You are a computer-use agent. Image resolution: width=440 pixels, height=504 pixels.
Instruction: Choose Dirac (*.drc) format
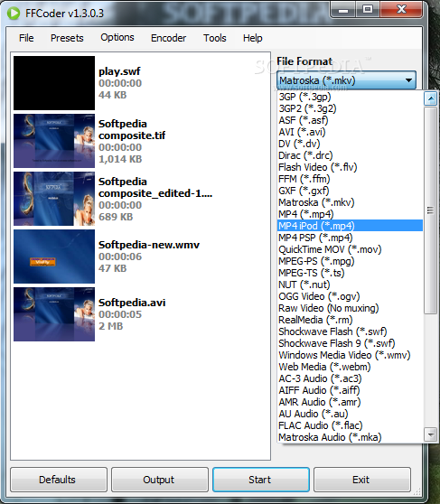350,155
